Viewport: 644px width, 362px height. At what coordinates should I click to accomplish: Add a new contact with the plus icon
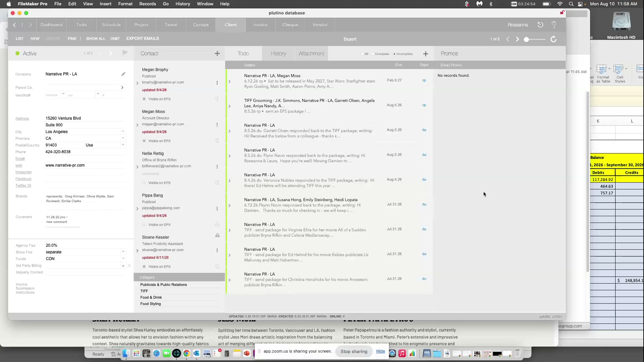click(x=217, y=53)
